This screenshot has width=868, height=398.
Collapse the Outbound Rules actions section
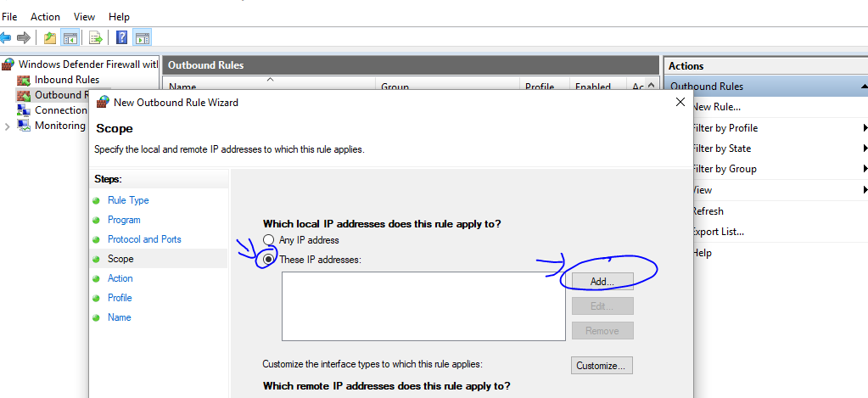864,87
